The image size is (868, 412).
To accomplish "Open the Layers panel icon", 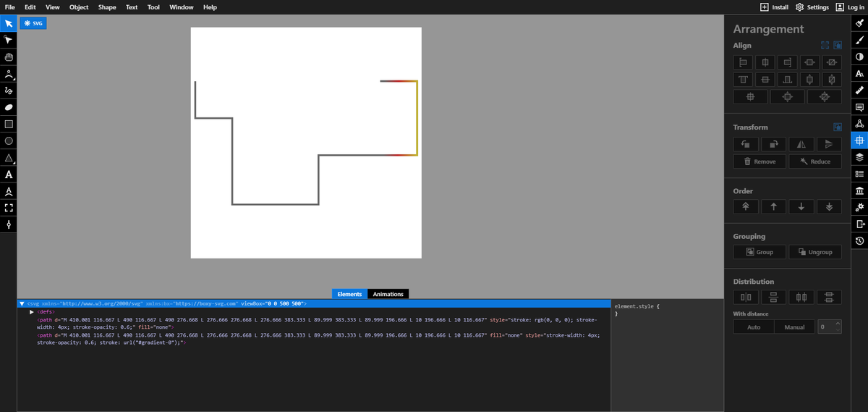I will (x=859, y=157).
